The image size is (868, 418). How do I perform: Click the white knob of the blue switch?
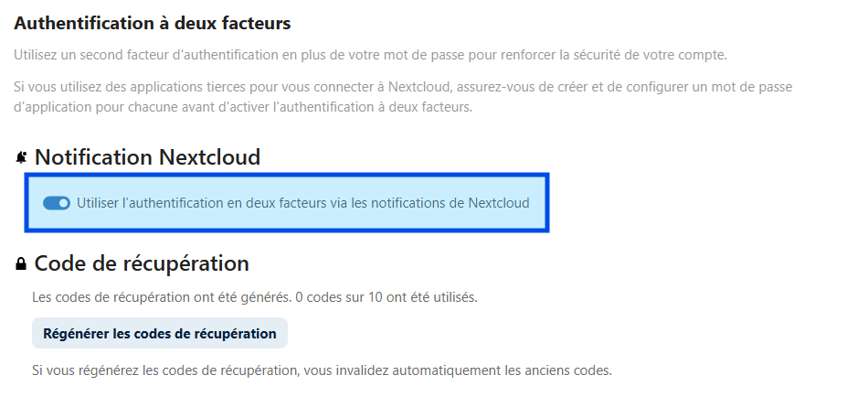pos(64,203)
